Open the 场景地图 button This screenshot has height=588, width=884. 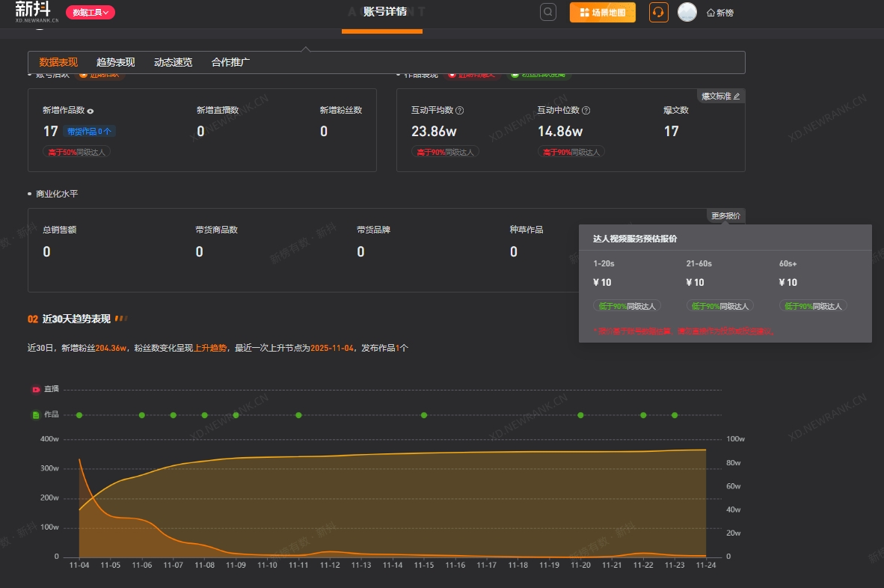603,12
